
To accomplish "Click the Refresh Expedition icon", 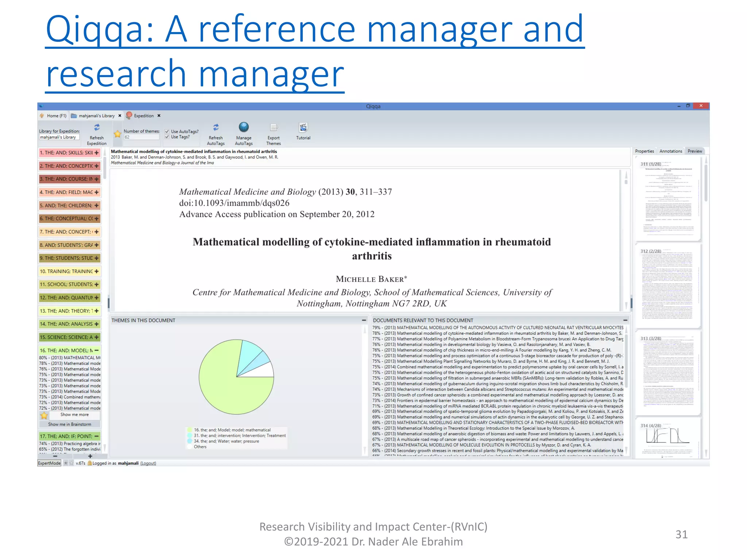I will (97, 128).
